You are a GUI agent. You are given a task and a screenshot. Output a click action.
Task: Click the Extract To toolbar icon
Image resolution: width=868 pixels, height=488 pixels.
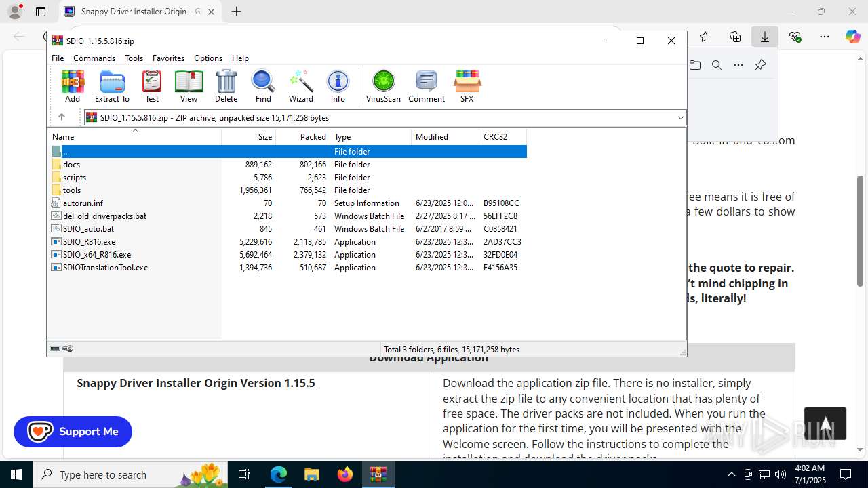112,86
